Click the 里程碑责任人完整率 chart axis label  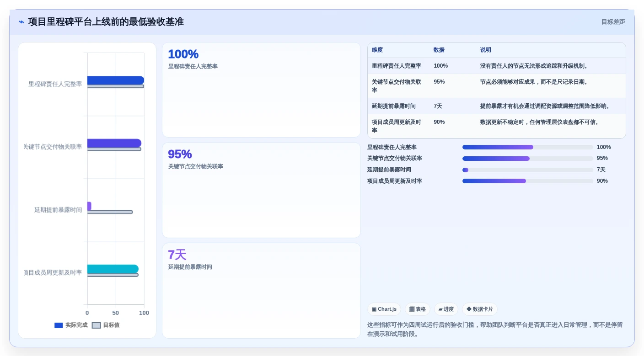click(x=55, y=84)
